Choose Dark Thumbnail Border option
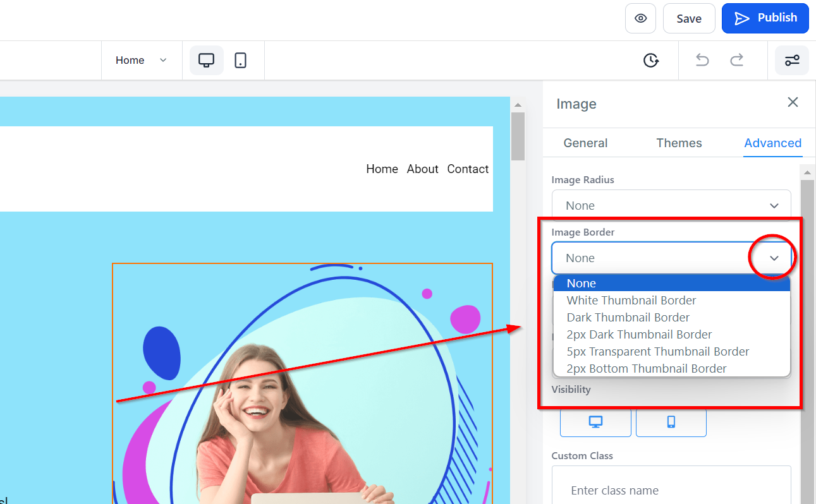The image size is (816, 504). click(x=671, y=318)
